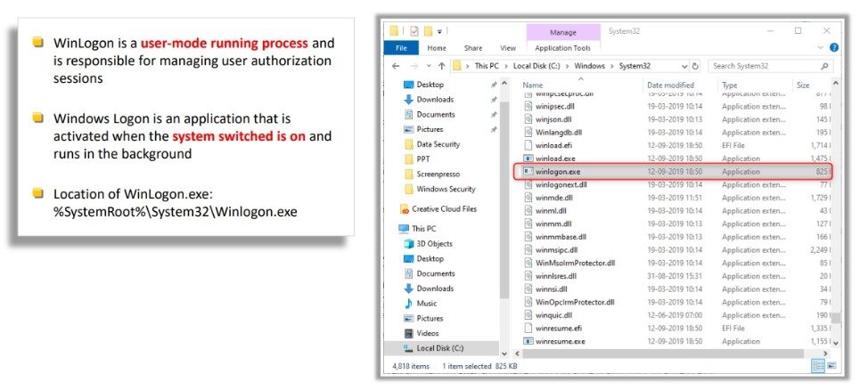Viewport: 868px width, 390px height.
Task: Click the New folder quick access icon
Action: click(x=428, y=31)
